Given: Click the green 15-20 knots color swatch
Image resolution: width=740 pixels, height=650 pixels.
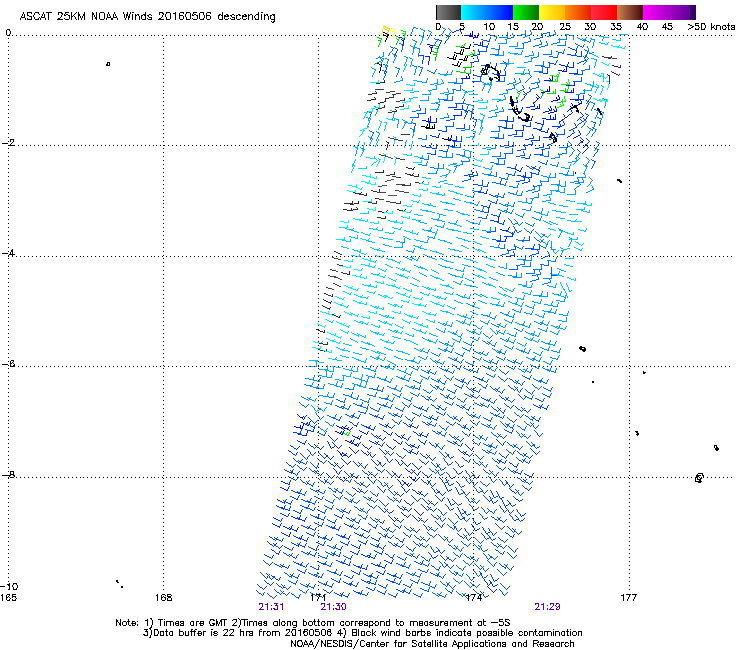Looking at the screenshot, I should tap(526, 12).
